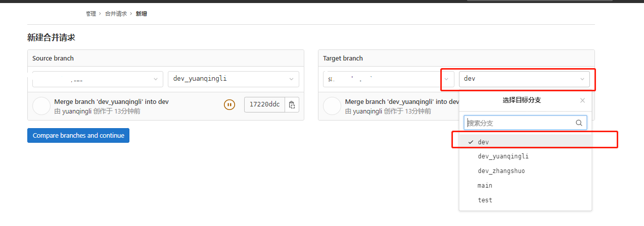Click the source commit author avatar
The width and height of the screenshot is (644, 226).
point(41,106)
